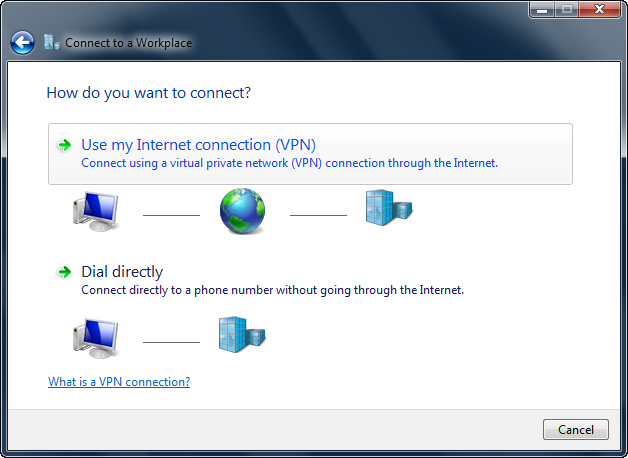Screen dimensions: 628x458
Task: Open the What is a VPN connection link
Action: pos(119,382)
